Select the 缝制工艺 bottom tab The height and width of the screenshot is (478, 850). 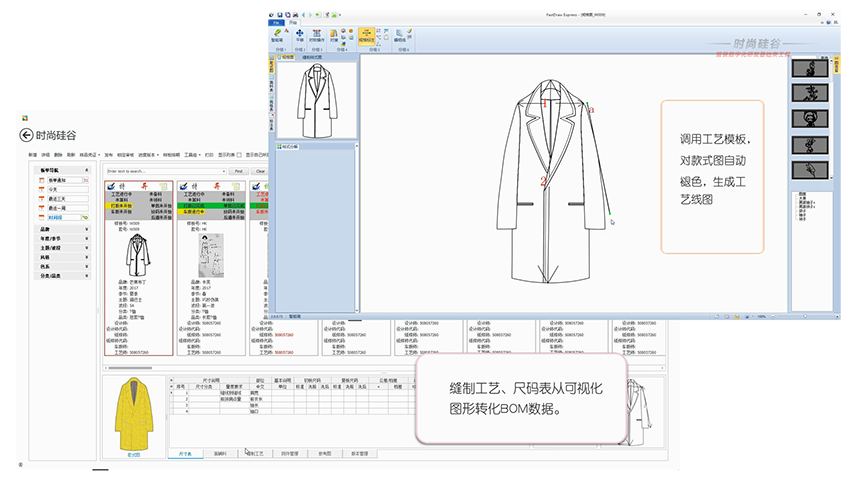click(x=255, y=453)
